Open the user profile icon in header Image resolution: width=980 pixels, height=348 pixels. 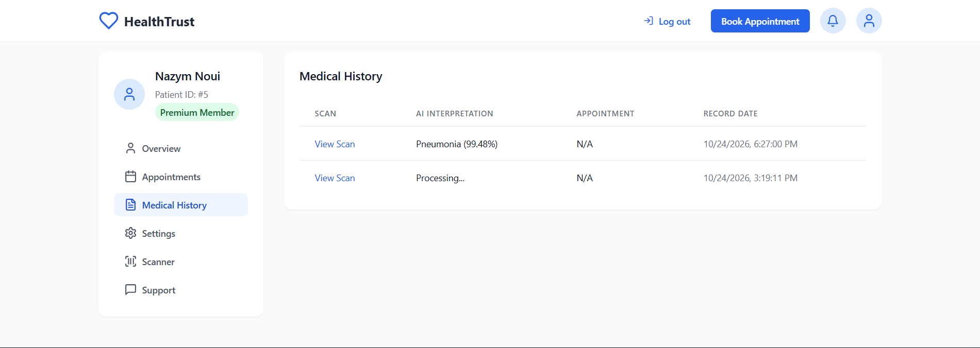(x=869, y=21)
